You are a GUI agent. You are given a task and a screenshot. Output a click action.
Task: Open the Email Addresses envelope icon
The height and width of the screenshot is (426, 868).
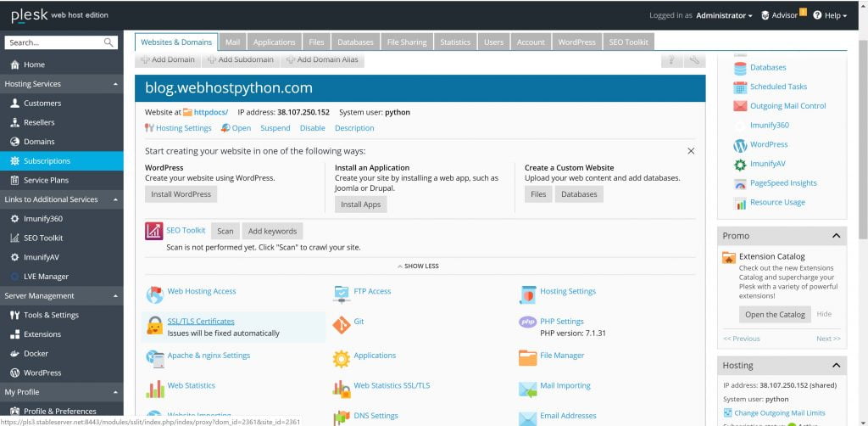coord(527,418)
